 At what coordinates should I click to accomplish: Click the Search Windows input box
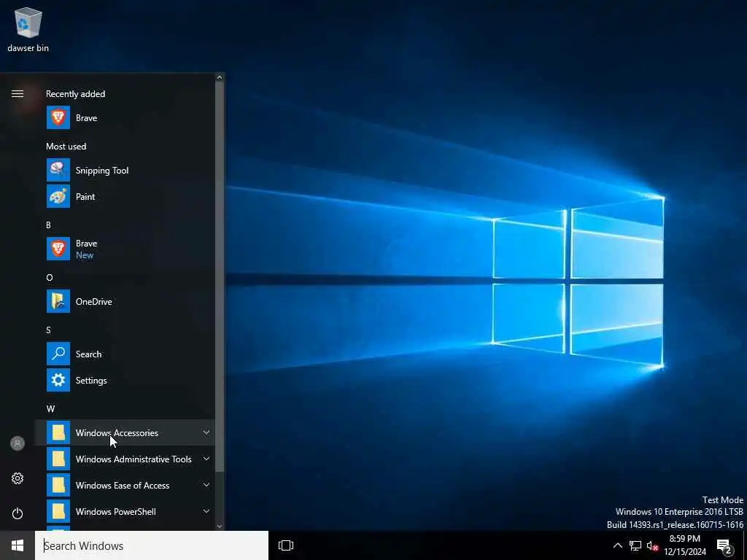[152, 545]
